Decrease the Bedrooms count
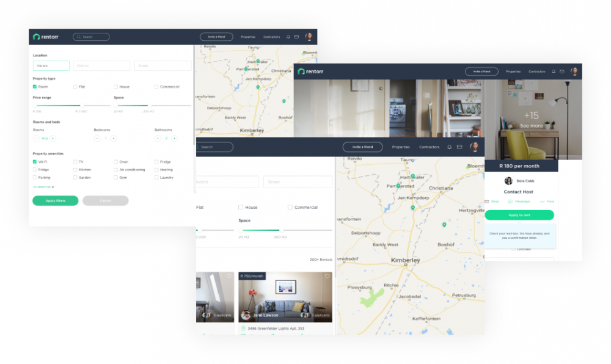611x364 pixels. [x=97, y=138]
